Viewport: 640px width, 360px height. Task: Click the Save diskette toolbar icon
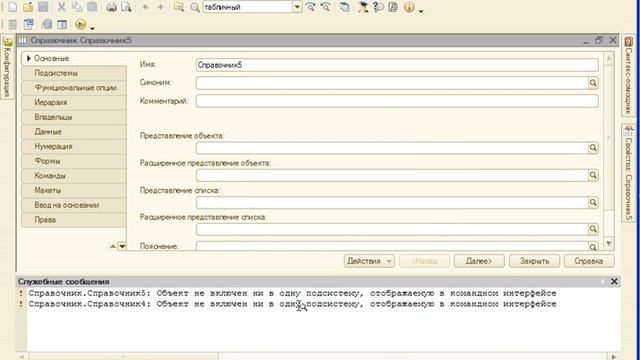coord(43,7)
